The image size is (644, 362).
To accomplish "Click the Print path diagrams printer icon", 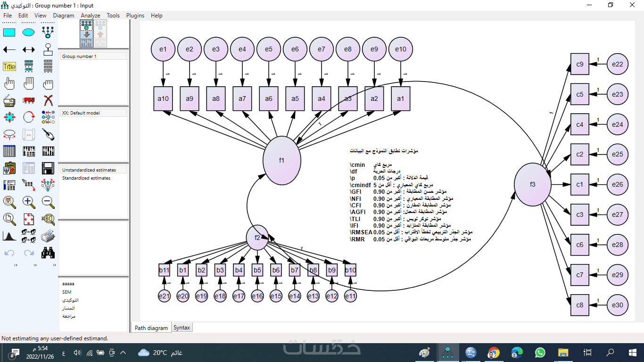I will coord(48,235).
